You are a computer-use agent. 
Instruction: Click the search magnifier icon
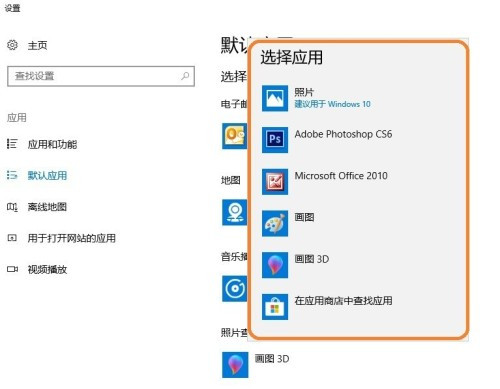point(185,76)
